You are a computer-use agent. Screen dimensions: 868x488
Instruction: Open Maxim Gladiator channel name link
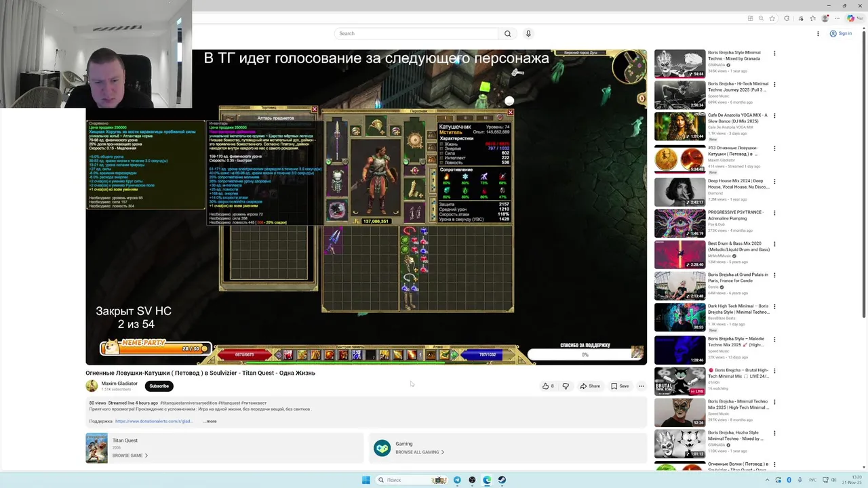point(119,384)
